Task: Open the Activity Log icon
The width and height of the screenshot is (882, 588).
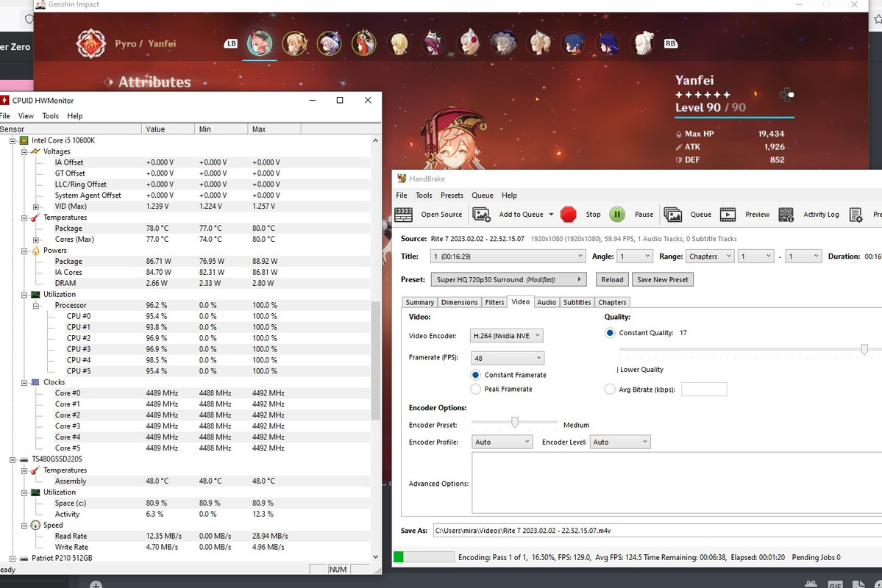Action: [786, 214]
